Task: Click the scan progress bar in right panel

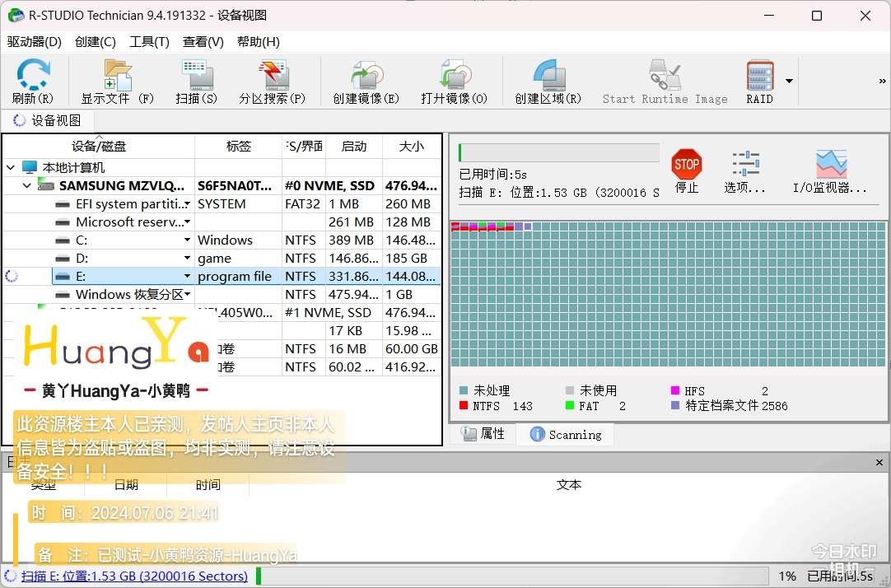Action: (x=559, y=153)
